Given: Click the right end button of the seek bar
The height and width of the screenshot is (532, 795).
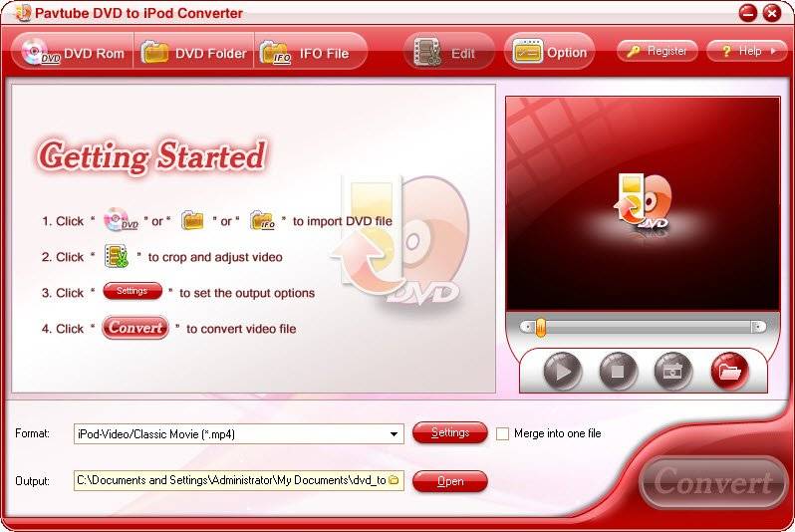Looking at the screenshot, I should tap(758, 327).
